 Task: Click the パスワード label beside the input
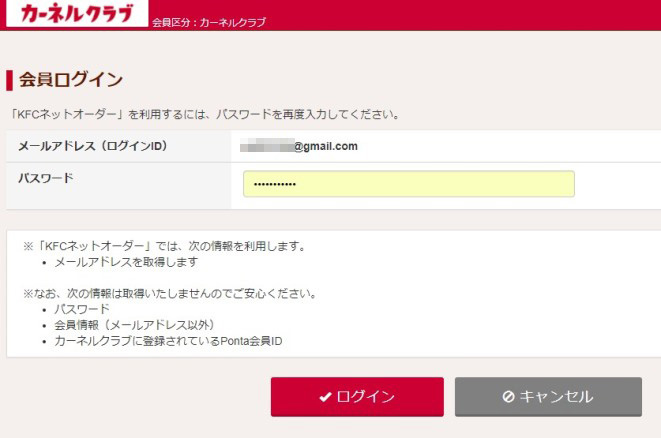46,178
